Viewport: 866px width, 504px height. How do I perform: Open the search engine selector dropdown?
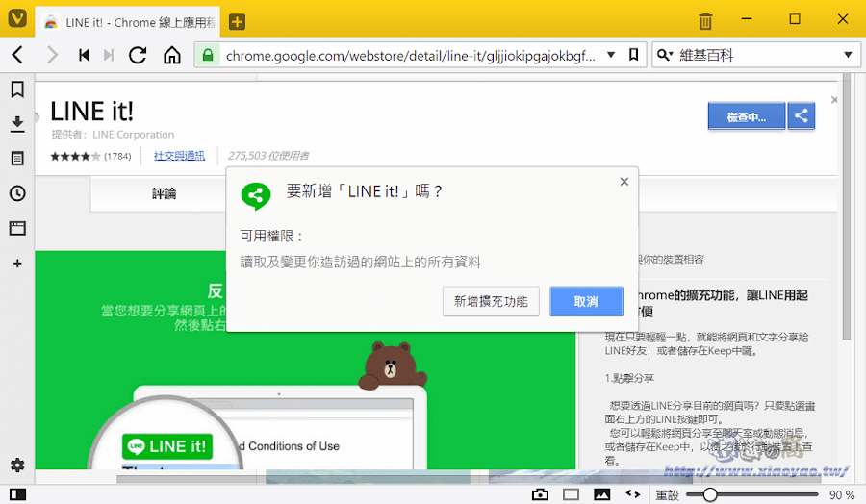pyautogui.click(x=665, y=55)
